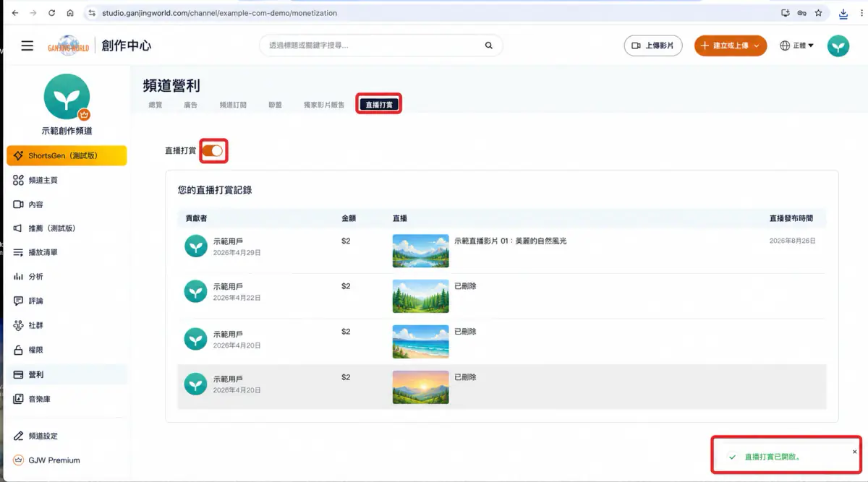Click the search magnifier icon
The image size is (868, 482).
pyautogui.click(x=489, y=46)
